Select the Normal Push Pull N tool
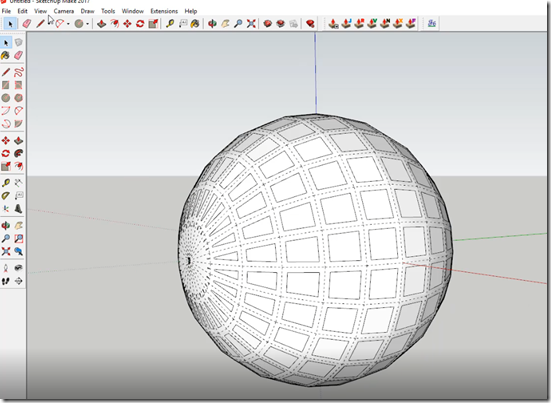Screen dimensions: 551x403 click(x=385, y=24)
